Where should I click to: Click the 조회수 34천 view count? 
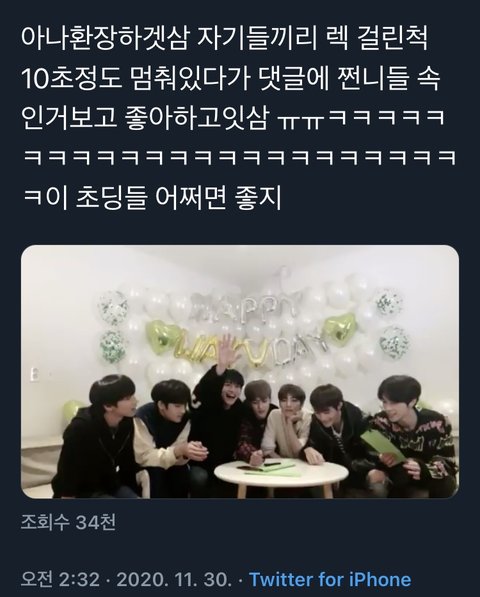pyautogui.click(x=68, y=522)
